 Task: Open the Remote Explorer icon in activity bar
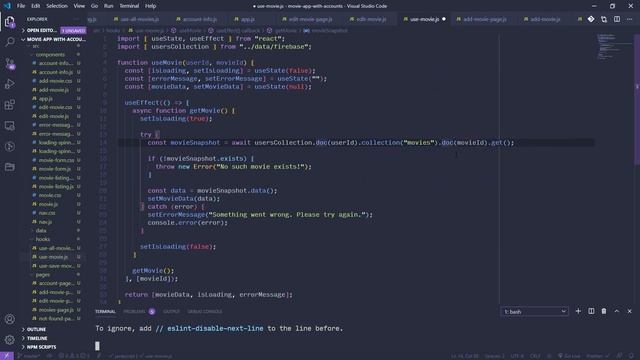click(x=10, y=126)
